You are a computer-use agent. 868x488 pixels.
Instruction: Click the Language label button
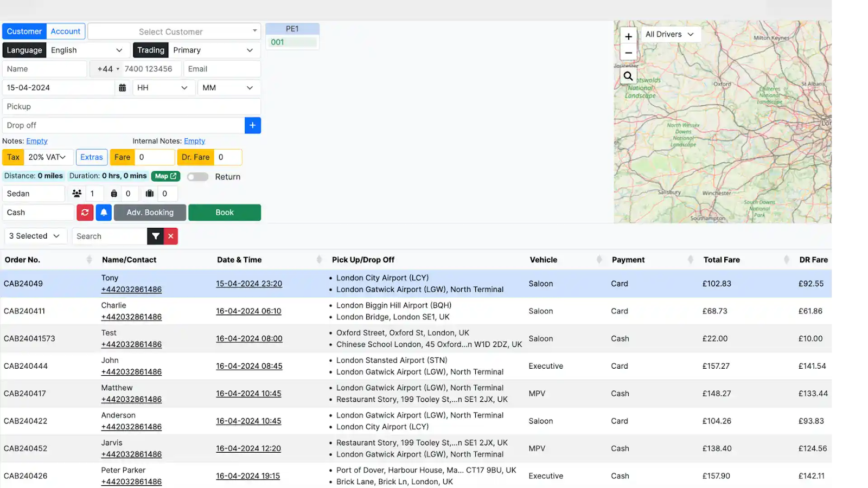point(24,50)
